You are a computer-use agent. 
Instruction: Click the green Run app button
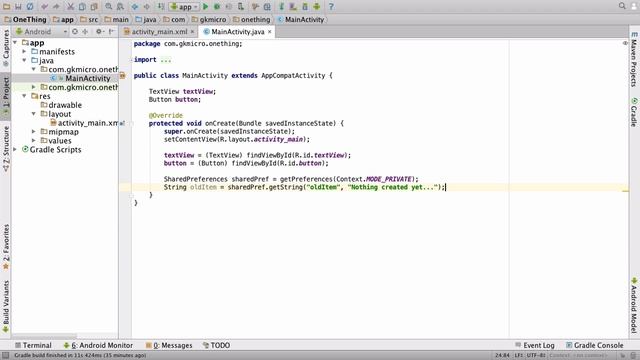pyautogui.click(x=206, y=7)
